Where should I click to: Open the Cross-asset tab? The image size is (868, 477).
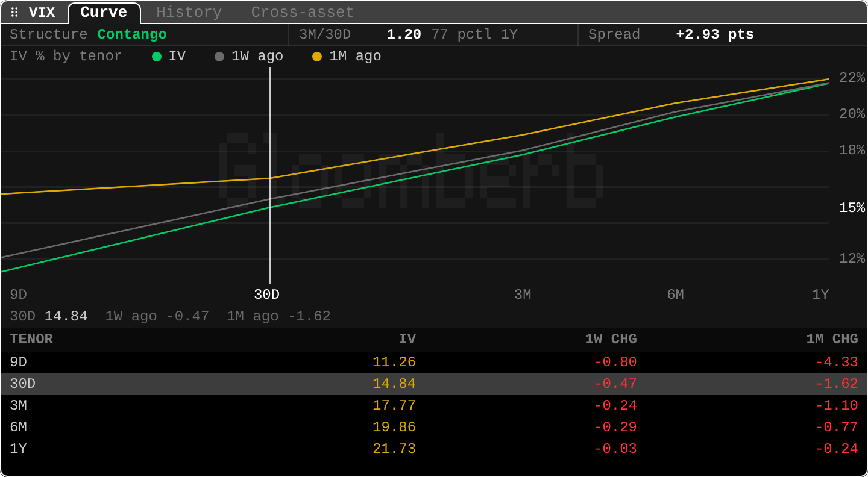(x=302, y=13)
